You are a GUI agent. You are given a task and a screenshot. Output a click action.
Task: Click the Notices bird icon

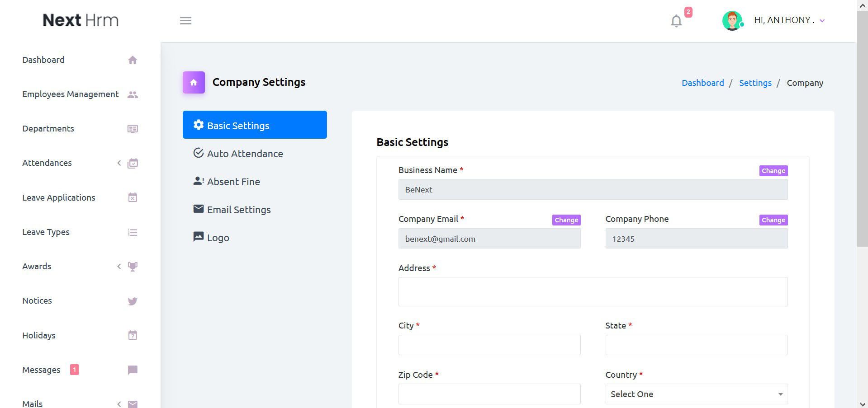tap(133, 301)
